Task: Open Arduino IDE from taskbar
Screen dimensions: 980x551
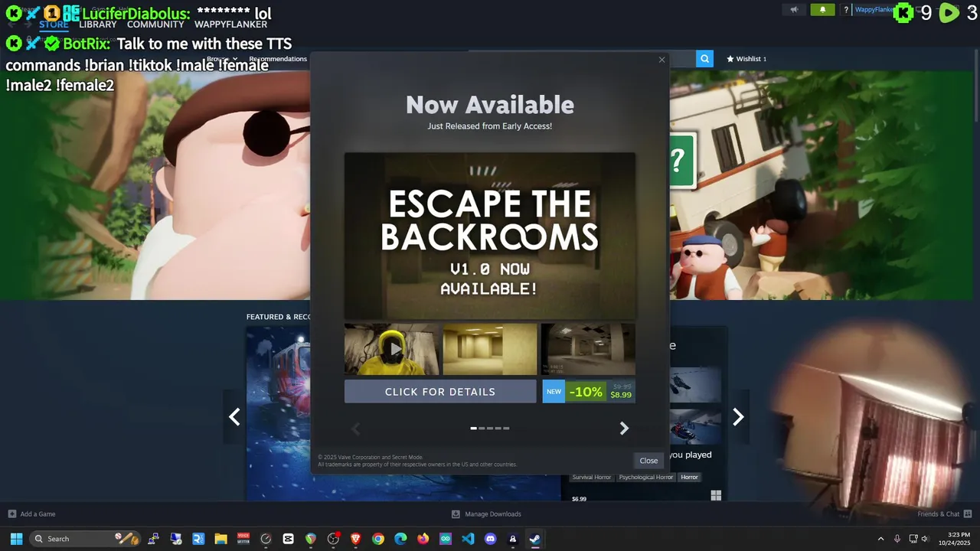Action: pos(446,539)
